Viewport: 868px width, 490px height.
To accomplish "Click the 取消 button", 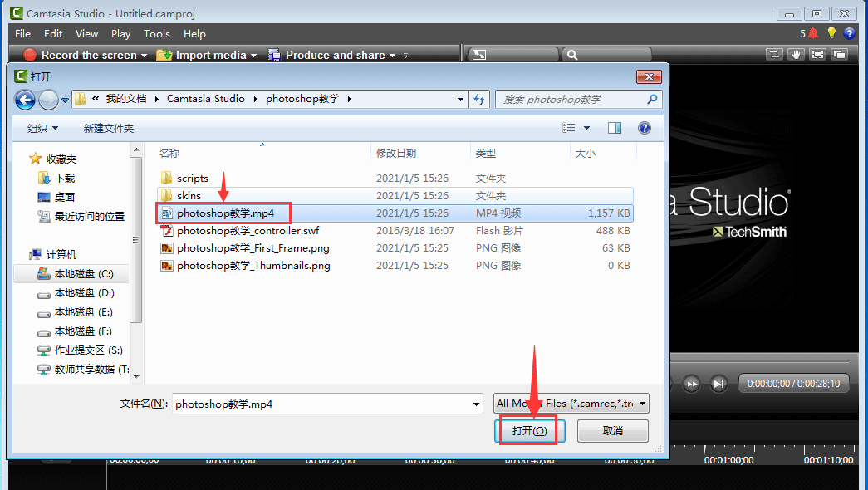I will coord(612,430).
